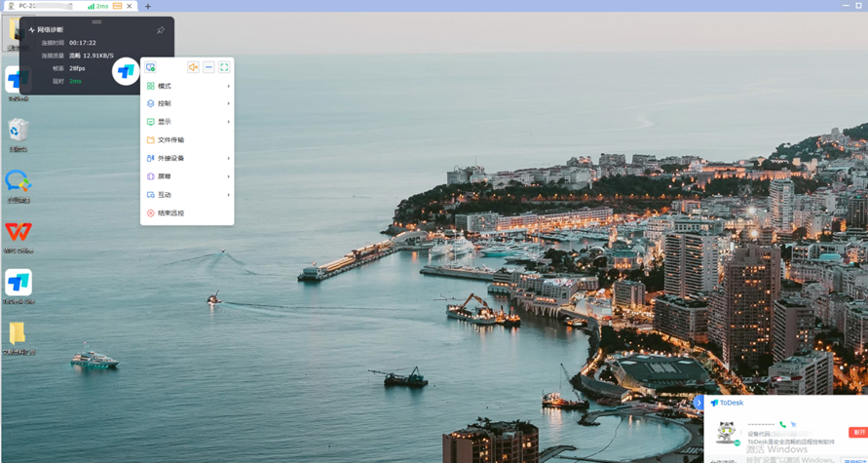Click the network diagnosis pulse icon
The image size is (868, 463).
[31, 30]
